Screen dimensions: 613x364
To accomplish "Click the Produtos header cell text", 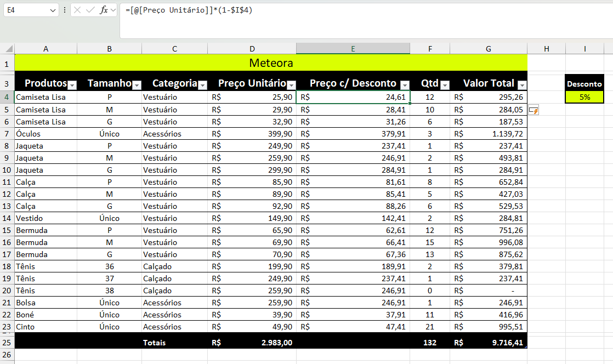I will [x=46, y=83].
